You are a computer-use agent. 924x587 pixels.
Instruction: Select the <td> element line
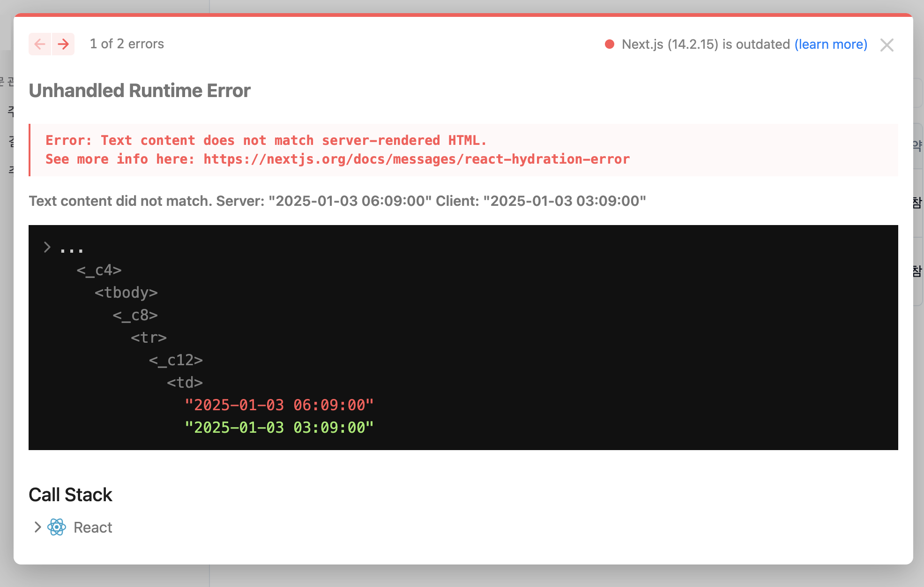(x=185, y=383)
